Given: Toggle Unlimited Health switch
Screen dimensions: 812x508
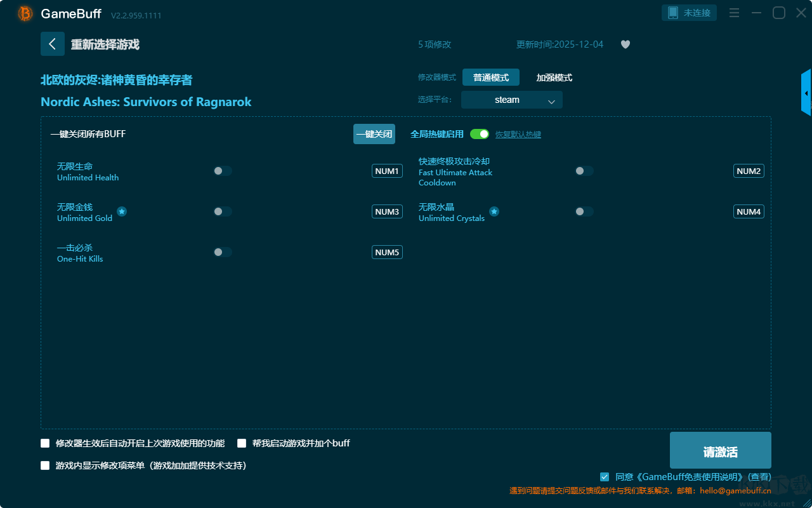Looking at the screenshot, I should 223,171.
